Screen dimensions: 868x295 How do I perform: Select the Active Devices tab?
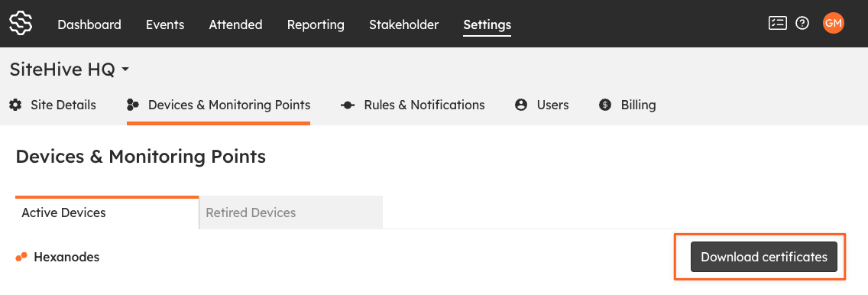click(x=107, y=212)
